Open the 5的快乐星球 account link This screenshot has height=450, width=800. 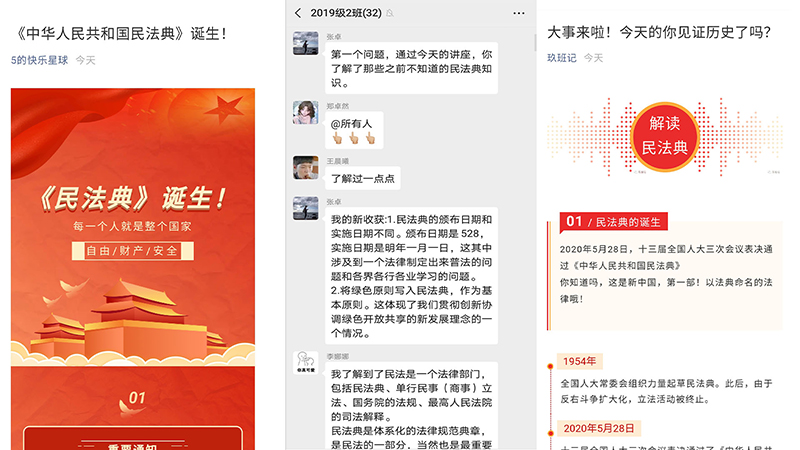tap(39, 60)
